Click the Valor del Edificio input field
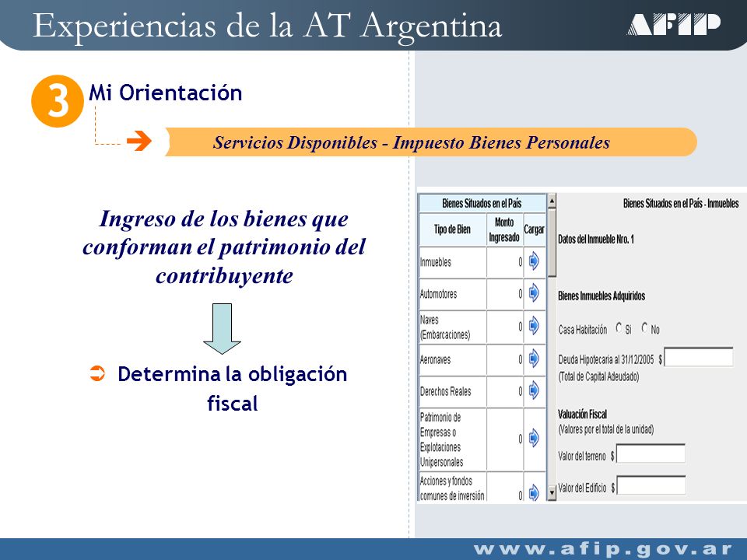This screenshot has height=560, width=747. (651, 485)
